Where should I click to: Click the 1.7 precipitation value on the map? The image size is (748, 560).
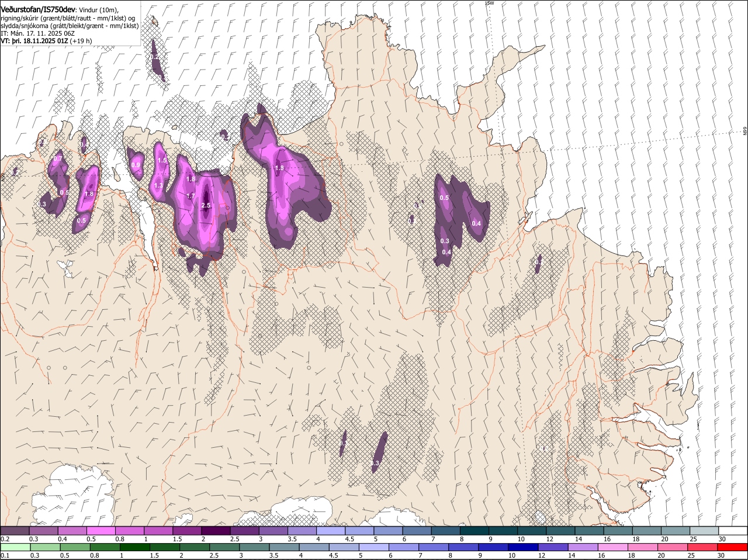(x=190, y=196)
